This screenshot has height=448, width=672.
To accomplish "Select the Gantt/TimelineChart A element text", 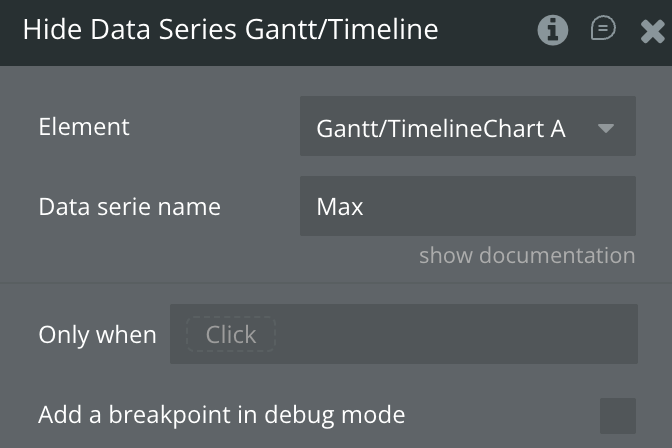I will point(440,128).
